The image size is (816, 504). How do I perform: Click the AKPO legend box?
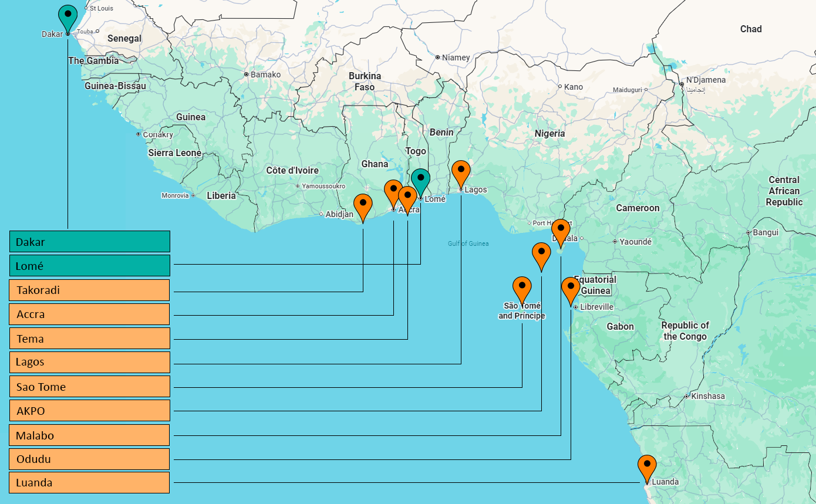click(90, 411)
